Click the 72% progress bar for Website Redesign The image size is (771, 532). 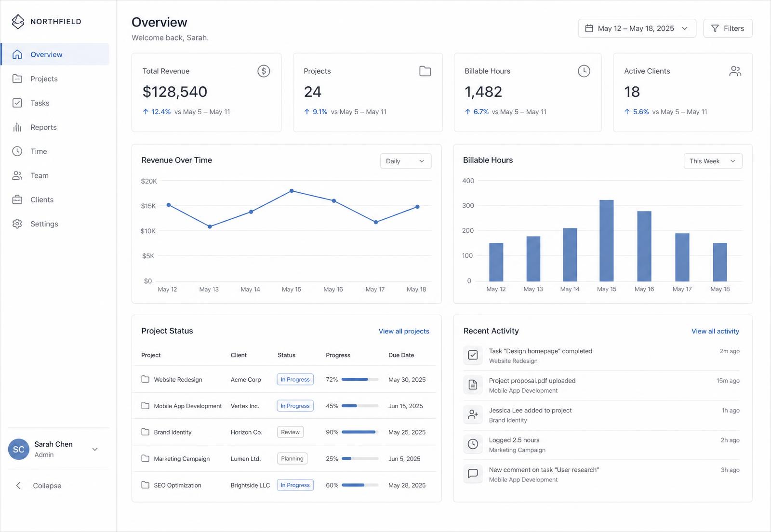click(x=360, y=379)
